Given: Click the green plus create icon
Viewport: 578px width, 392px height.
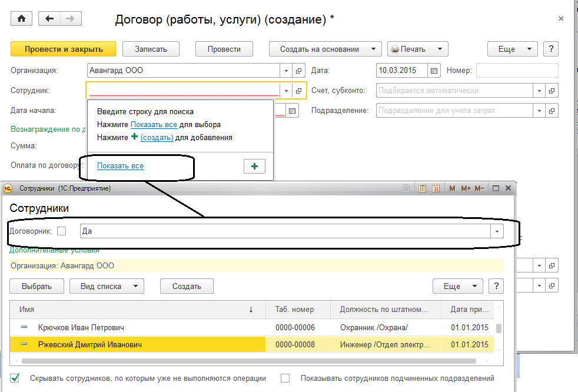Looking at the screenshot, I should pos(254,167).
